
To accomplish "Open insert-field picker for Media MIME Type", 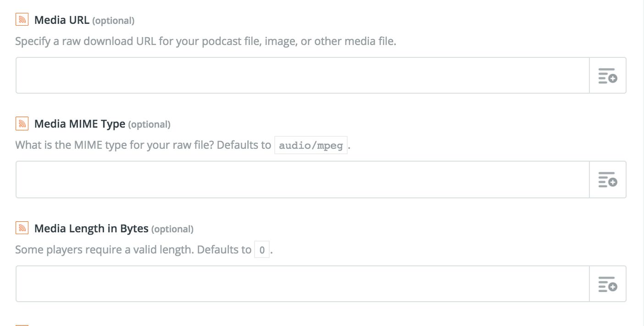I will 607,180.
